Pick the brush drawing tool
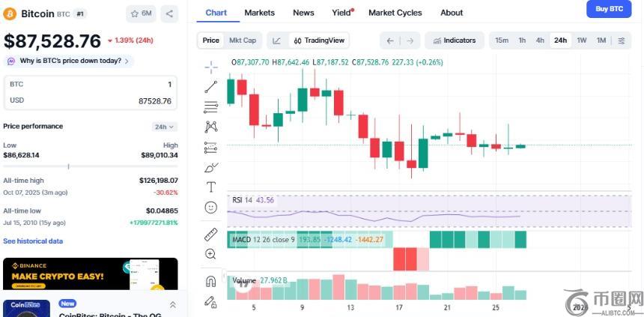Screen dimensions: 644x317 [211, 167]
